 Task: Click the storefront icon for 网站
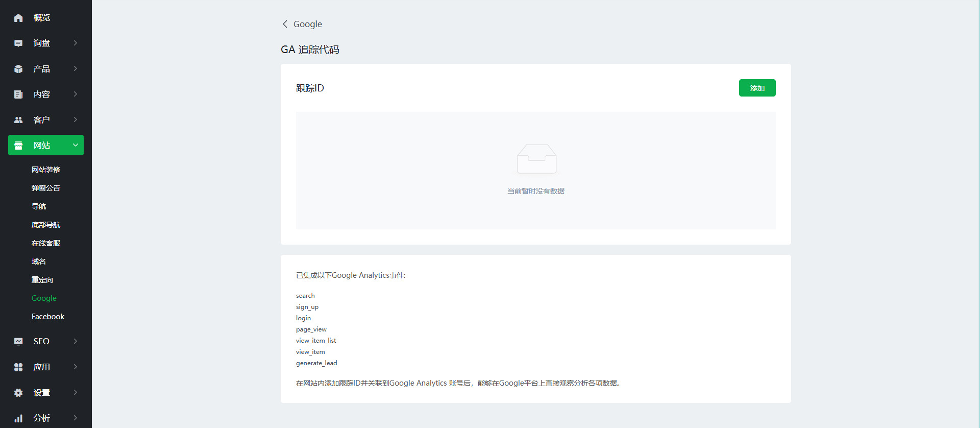coord(18,146)
